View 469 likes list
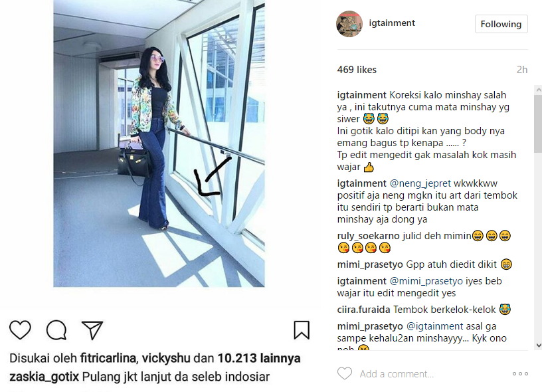542x392 pixels. (x=357, y=70)
